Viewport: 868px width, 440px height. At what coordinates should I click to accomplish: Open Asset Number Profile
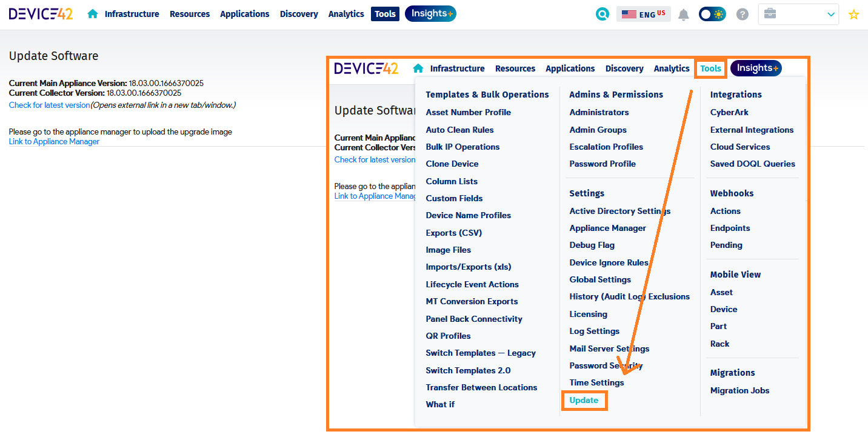(x=469, y=112)
